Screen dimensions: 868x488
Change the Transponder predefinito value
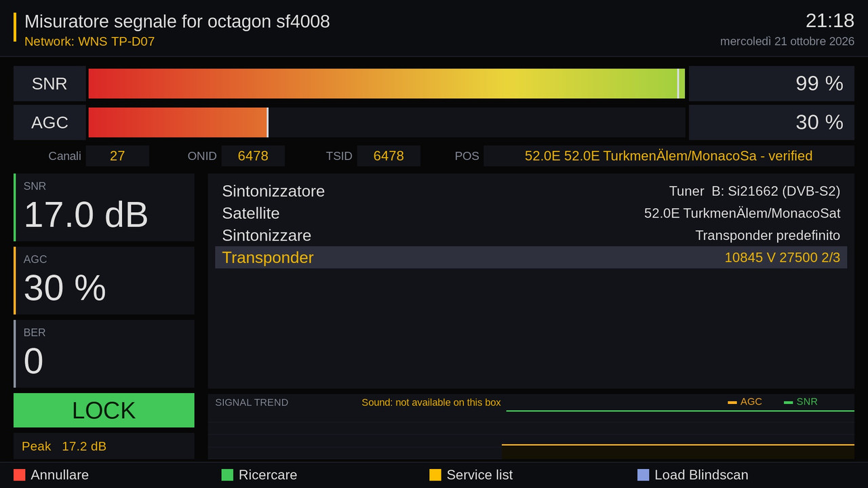tap(768, 236)
